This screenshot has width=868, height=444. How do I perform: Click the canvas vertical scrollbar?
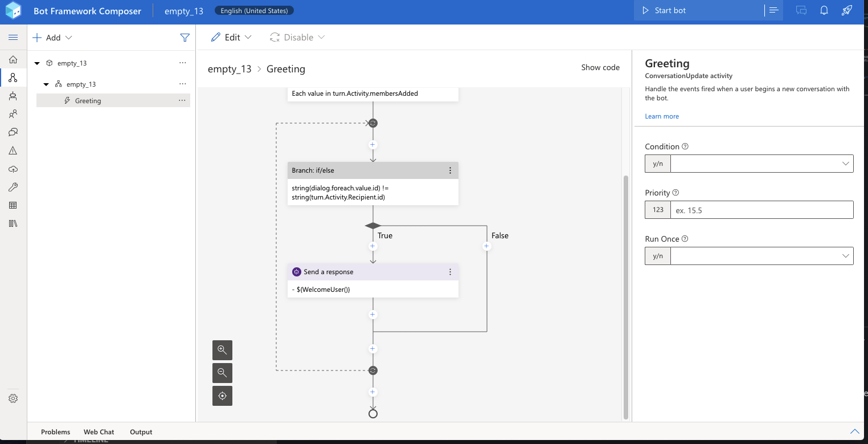[x=626, y=297]
